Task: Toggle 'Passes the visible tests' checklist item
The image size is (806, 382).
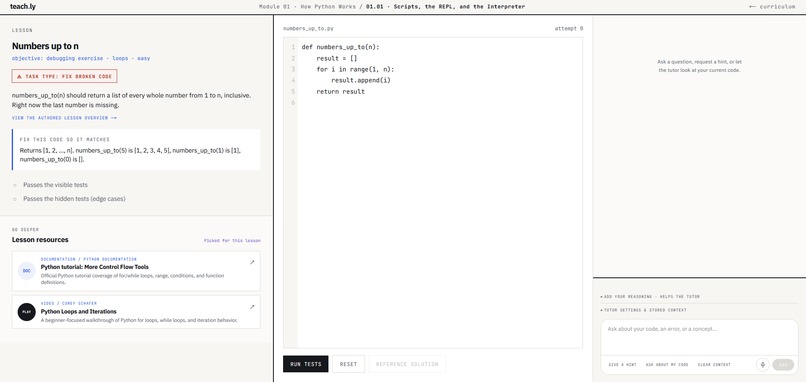Action: (55, 185)
